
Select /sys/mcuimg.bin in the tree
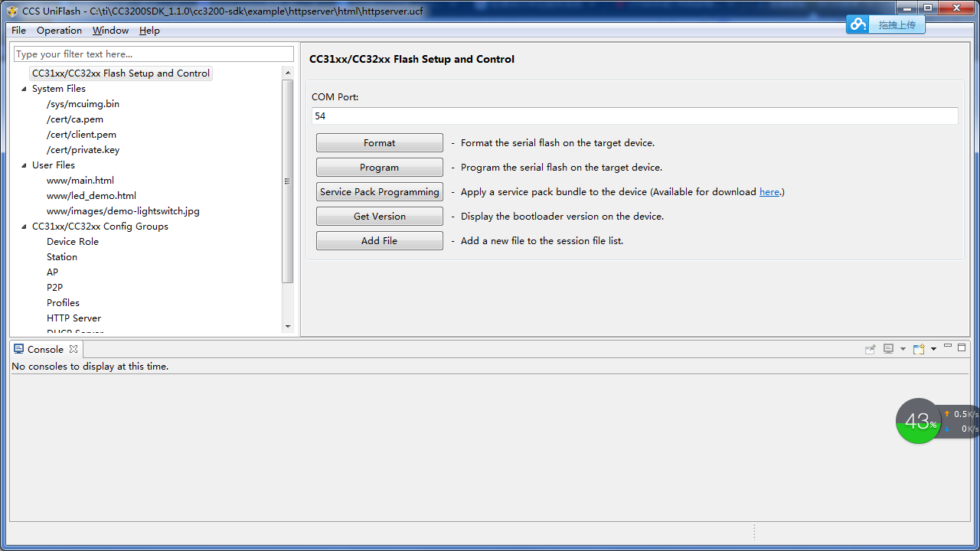pos(83,104)
